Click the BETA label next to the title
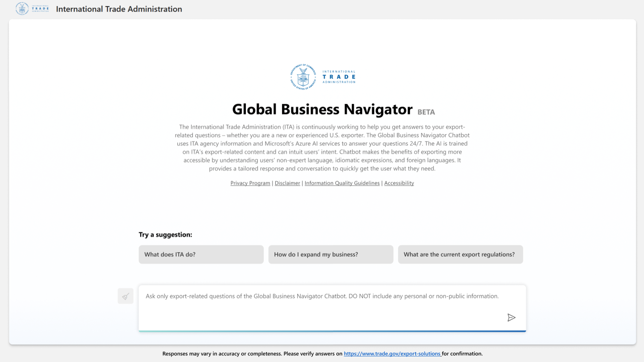Screen dimensions: 644x362 pyautogui.click(x=426, y=111)
